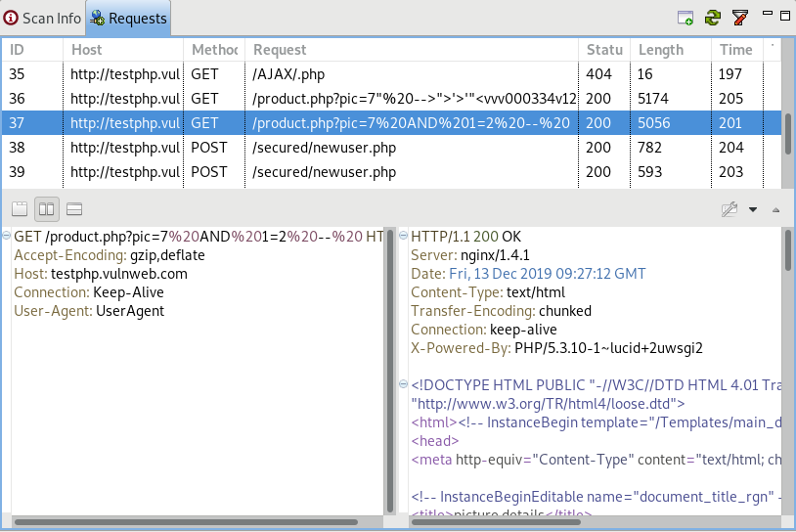Click the edit request pencil icon
The height and width of the screenshot is (532, 796).
[x=729, y=209]
